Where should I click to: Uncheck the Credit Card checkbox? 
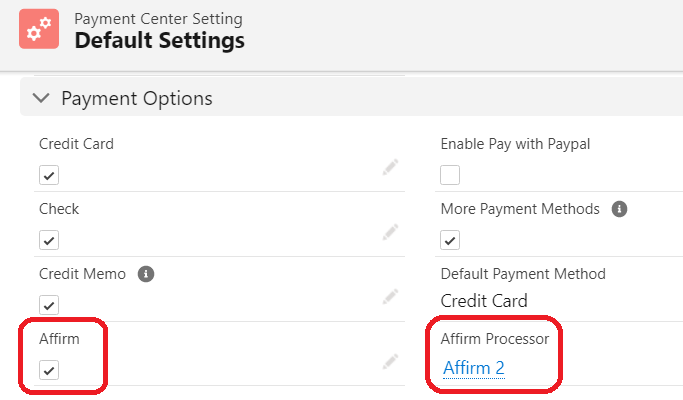(x=49, y=176)
